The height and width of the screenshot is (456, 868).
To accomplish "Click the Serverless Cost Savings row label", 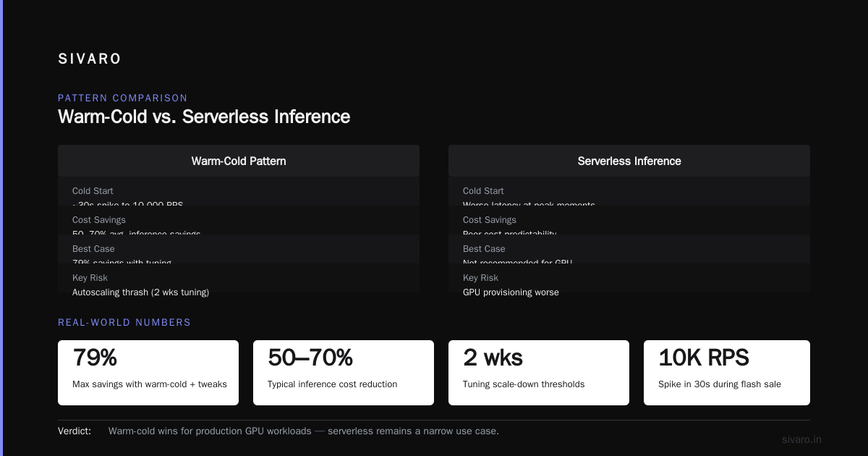I will (490, 220).
